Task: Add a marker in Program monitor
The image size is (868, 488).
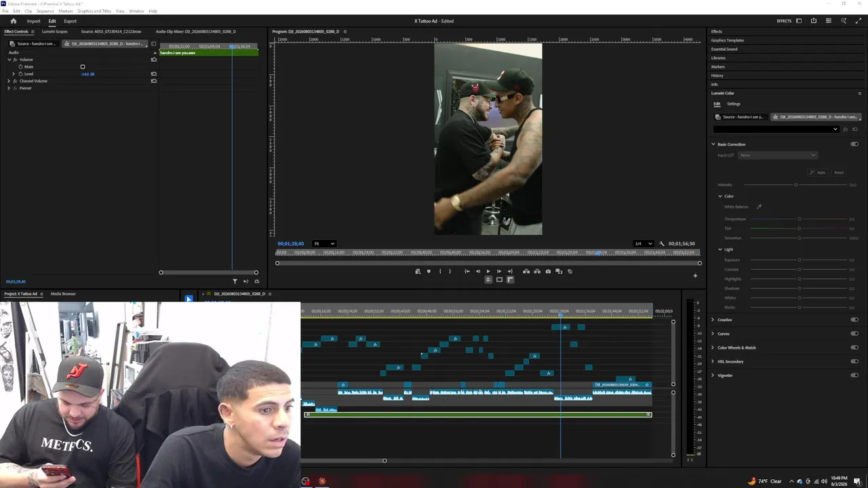Action: point(429,271)
